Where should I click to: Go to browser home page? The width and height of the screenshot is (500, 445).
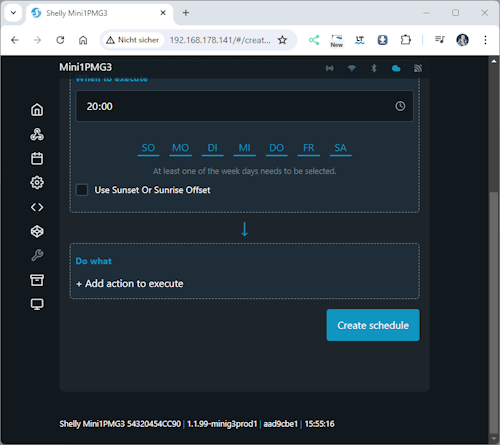(x=83, y=40)
